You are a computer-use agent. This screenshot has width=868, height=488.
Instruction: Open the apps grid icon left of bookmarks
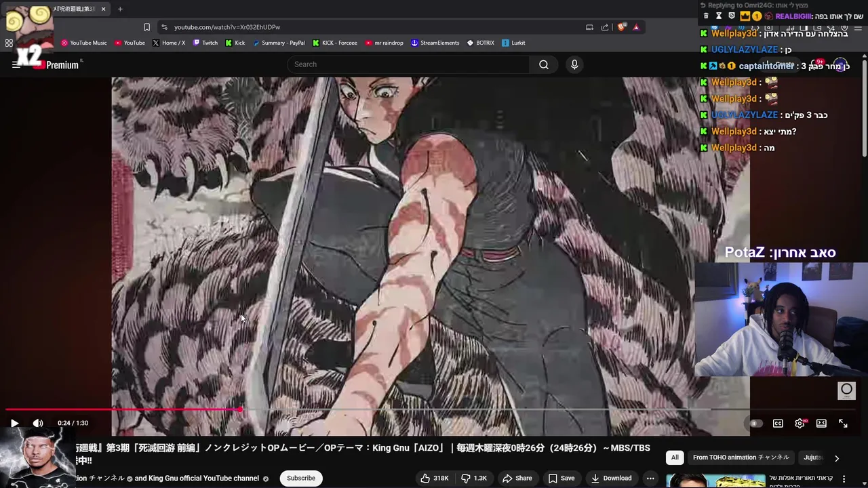tap(9, 43)
